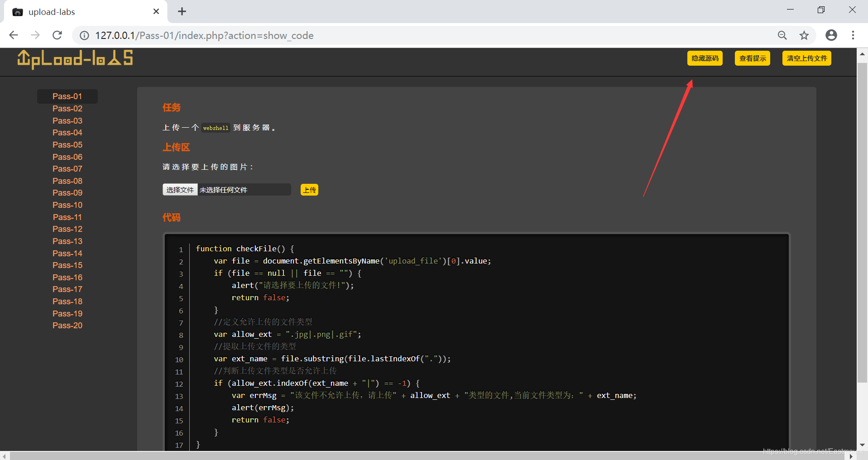This screenshot has height=460, width=868.
Task: Open Pass-10 in the sidebar
Action: click(67, 205)
